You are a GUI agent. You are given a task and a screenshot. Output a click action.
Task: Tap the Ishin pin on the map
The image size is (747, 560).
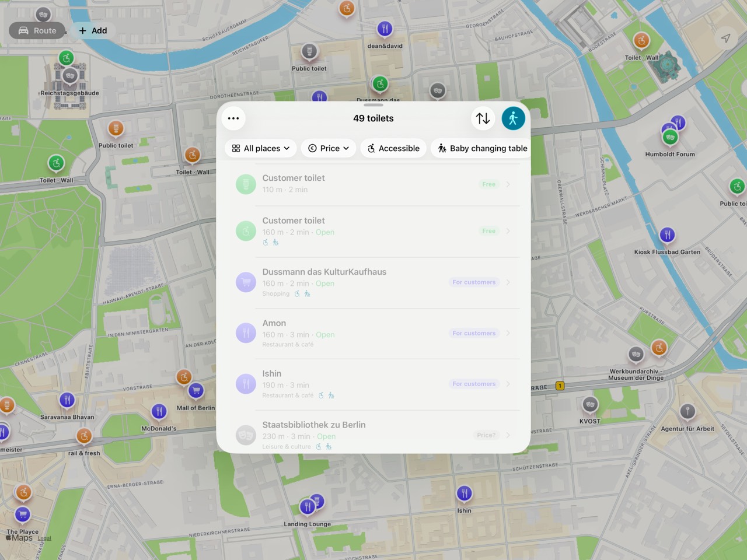(x=464, y=494)
